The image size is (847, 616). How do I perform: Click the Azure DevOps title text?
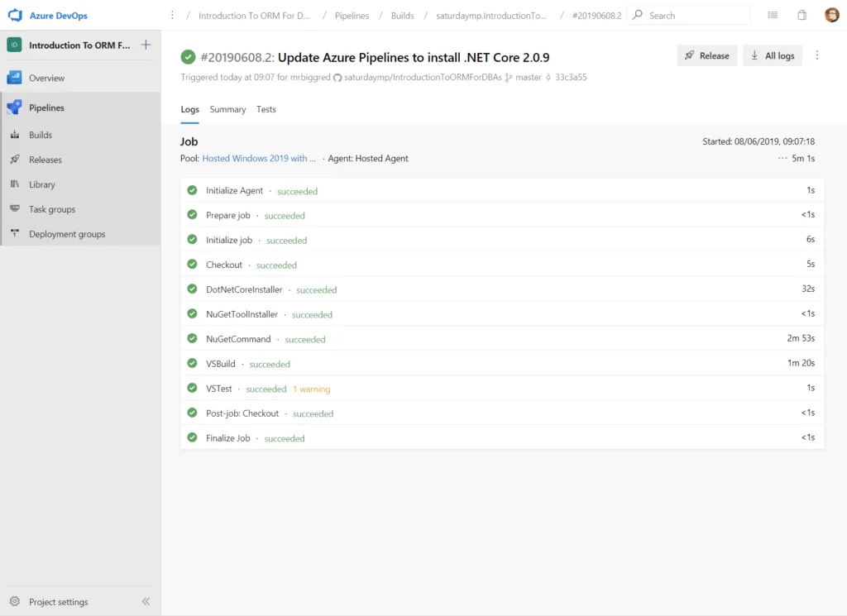coord(59,16)
